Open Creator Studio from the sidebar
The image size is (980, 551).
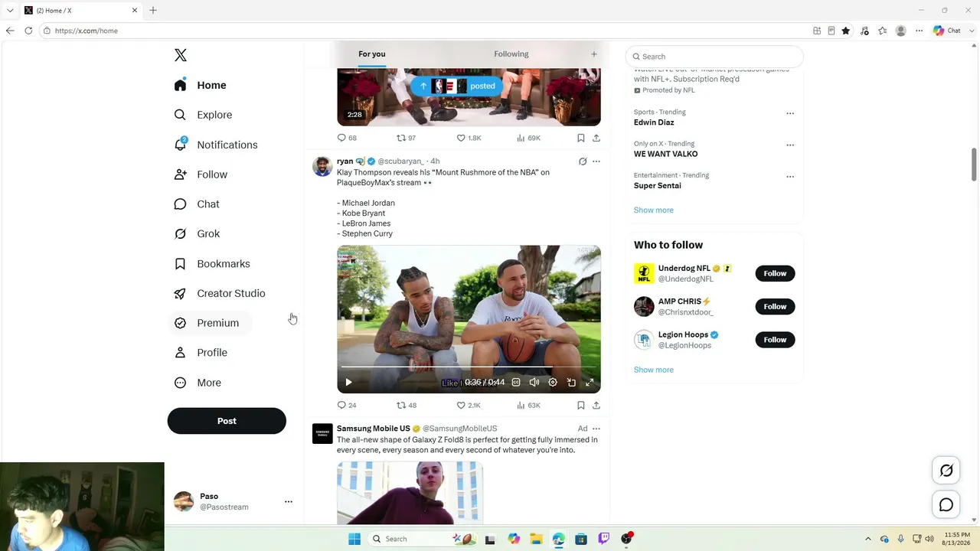[x=219, y=294]
